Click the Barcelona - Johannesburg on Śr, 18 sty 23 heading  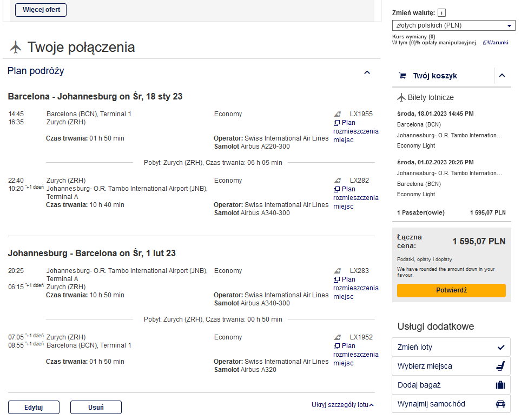pyautogui.click(x=95, y=97)
